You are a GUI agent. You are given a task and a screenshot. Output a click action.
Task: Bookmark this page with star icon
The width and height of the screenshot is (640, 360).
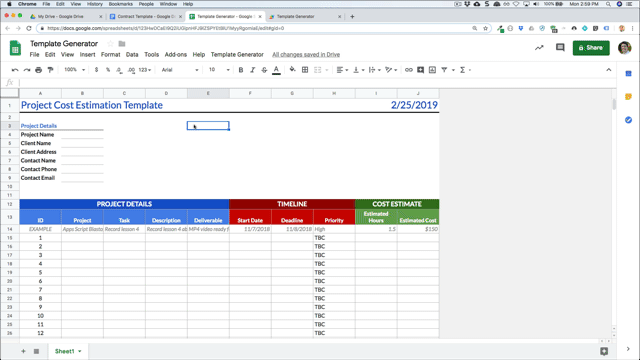pos(485,28)
